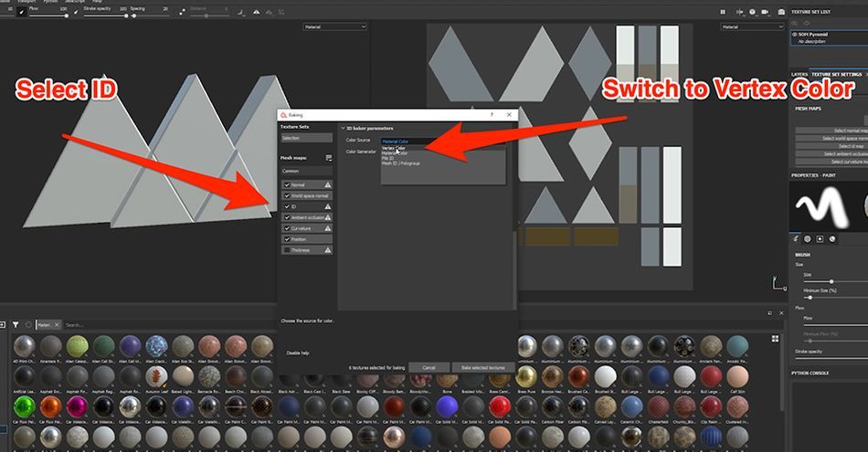The width and height of the screenshot is (868, 452).
Task: Select the Common mesh maps entry
Action: point(307,171)
